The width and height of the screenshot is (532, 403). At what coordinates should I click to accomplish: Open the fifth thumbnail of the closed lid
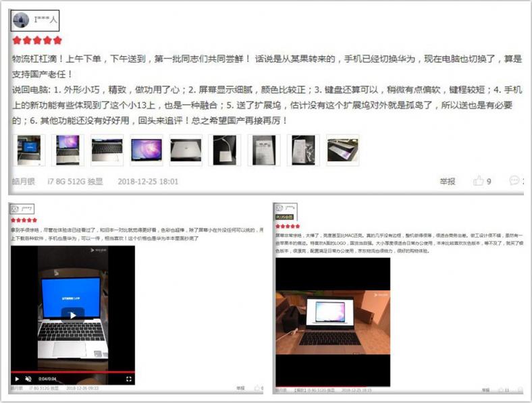point(186,150)
